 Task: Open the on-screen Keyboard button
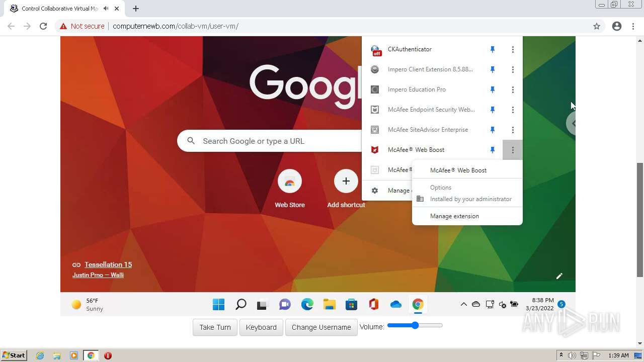[261, 327]
